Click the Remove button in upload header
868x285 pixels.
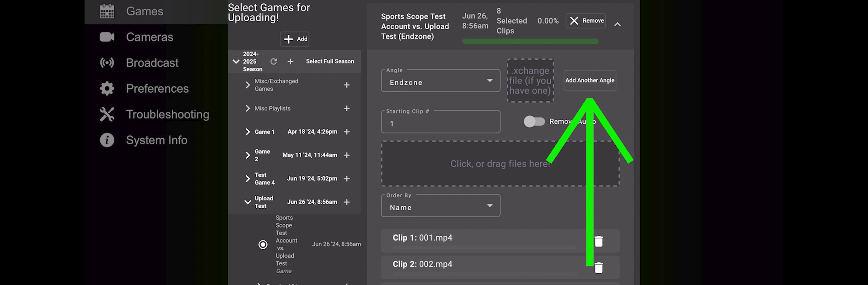pos(586,21)
